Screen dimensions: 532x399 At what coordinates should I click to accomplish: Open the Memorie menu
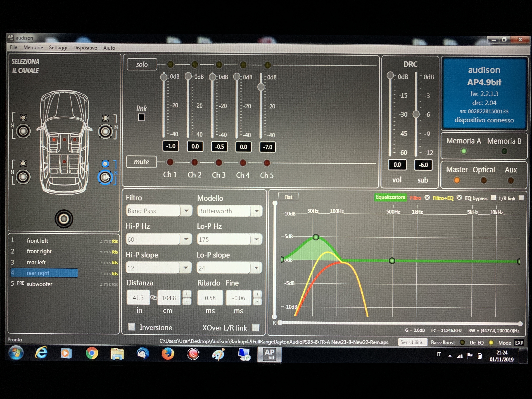coord(33,47)
